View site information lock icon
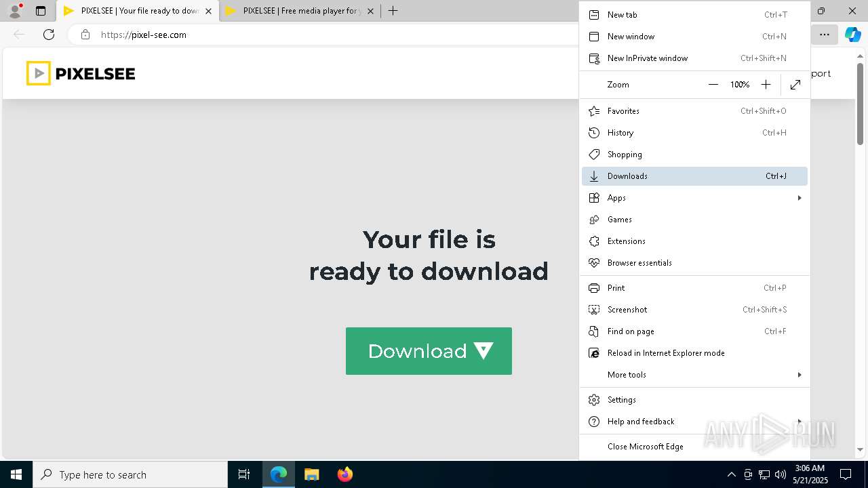 coord(85,35)
